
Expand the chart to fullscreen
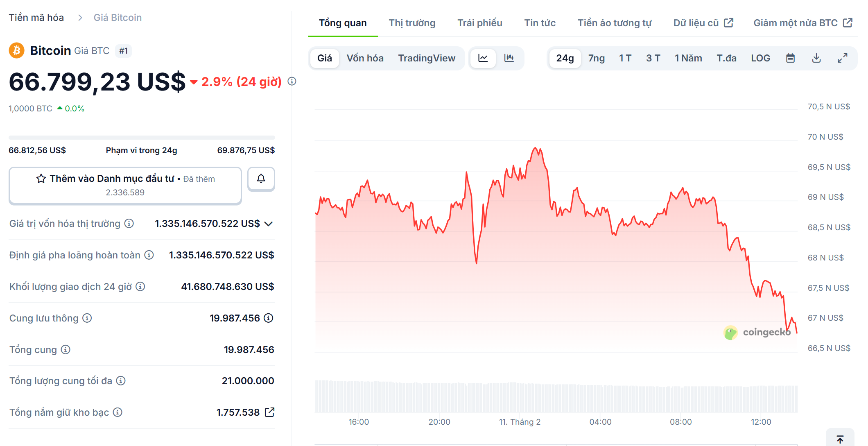coord(842,58)
